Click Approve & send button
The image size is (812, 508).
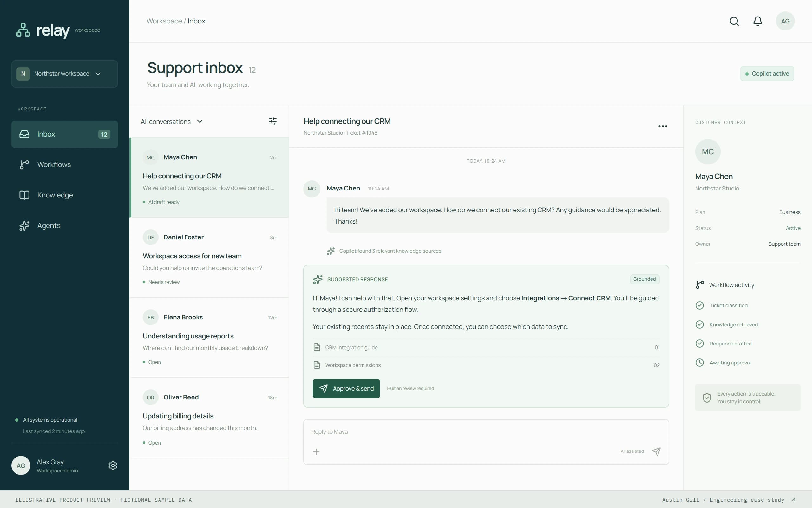346,388
